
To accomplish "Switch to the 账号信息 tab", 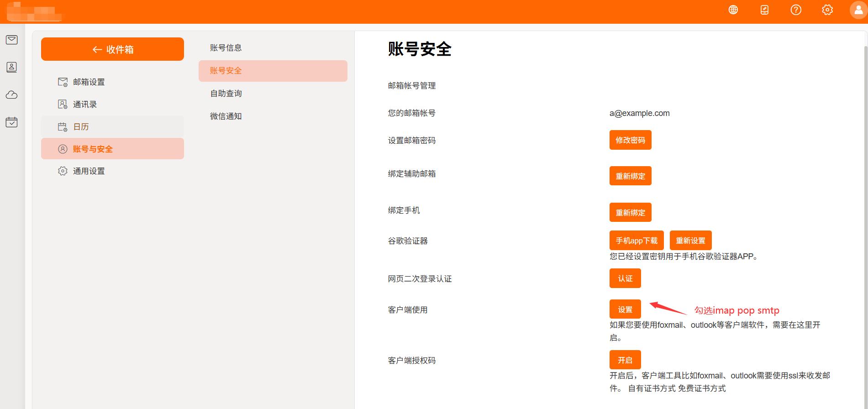I will click(226, 48).
